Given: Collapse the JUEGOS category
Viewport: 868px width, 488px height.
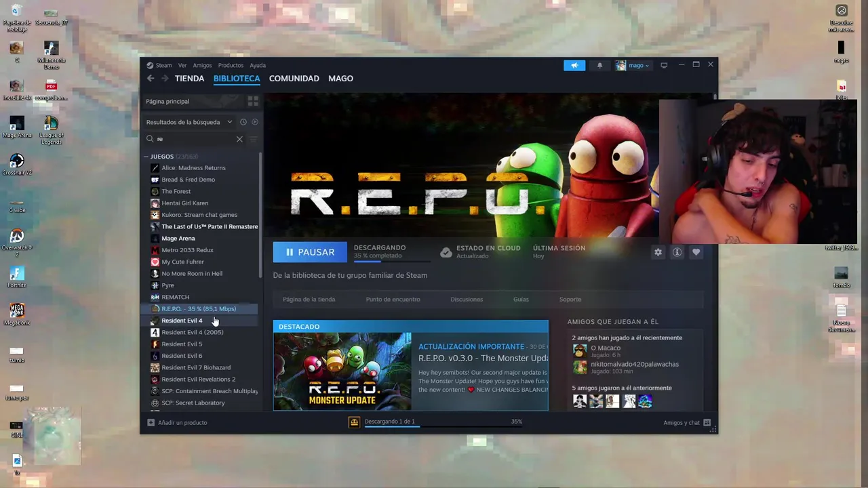Looking at the screenshot, I should click(x=146, y=157).
